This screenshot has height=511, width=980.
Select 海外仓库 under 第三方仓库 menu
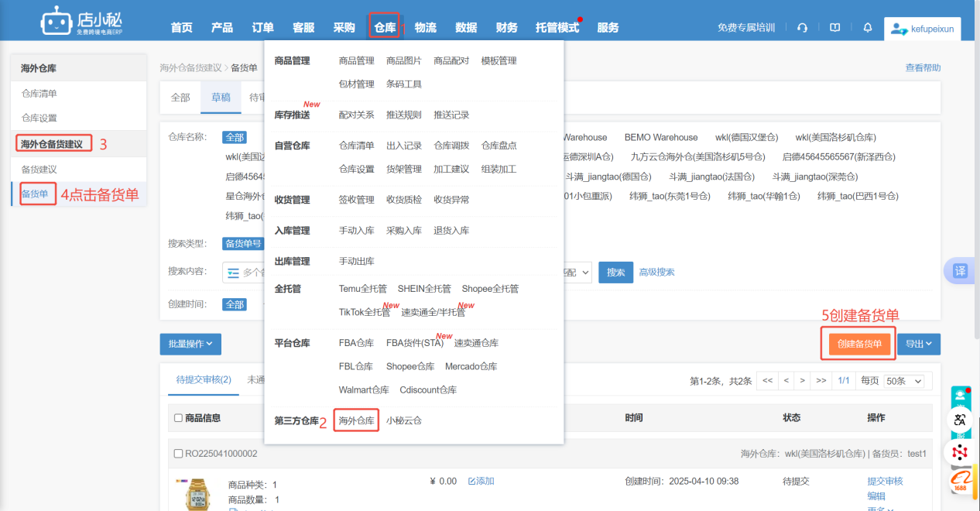pyautogui.click(x=356, y=420)
